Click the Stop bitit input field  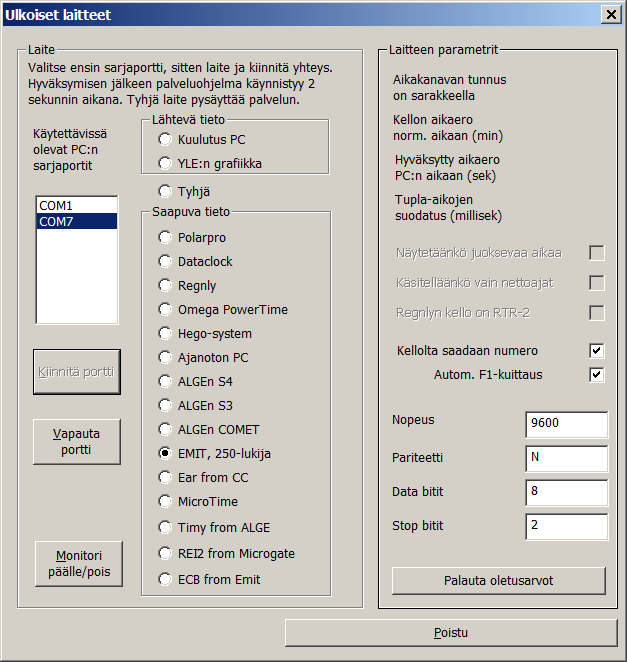566,526
